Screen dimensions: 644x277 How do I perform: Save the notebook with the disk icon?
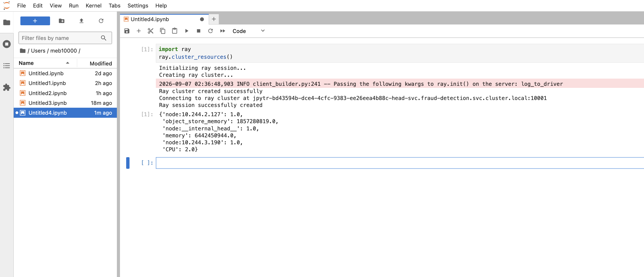(x=127, y=31)
